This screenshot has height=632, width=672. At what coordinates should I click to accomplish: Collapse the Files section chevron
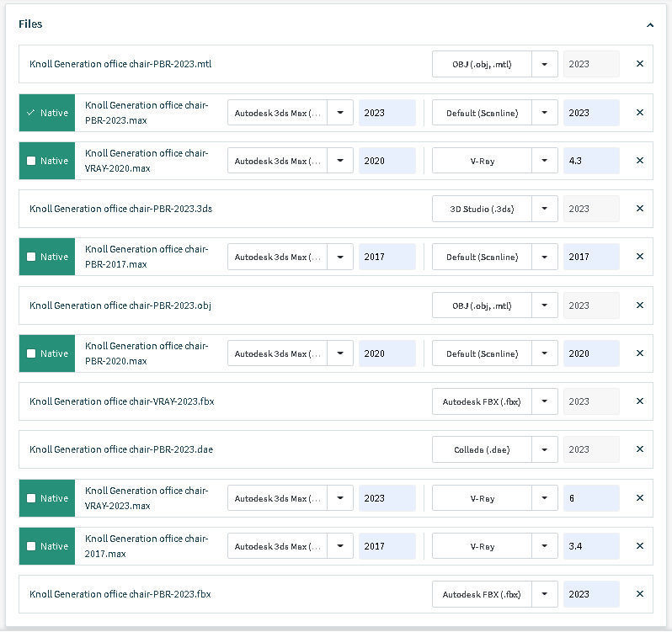[x=650, y=25]
